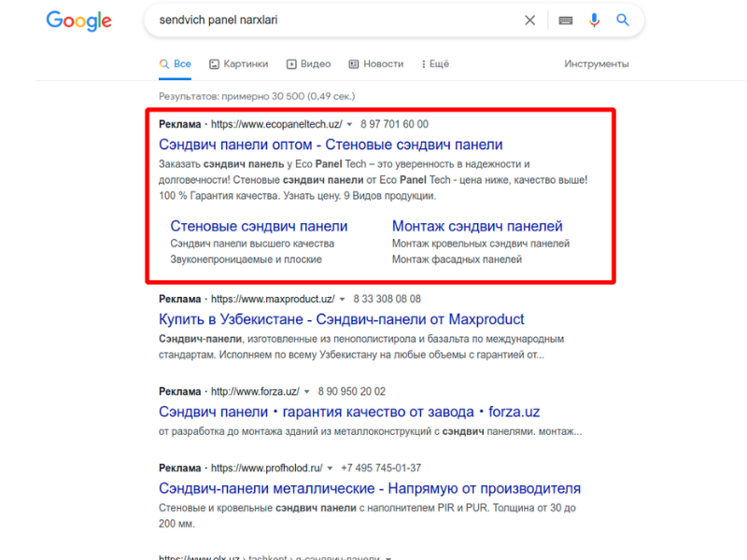
Task: Open Стеновые сэндвич панели sitelink
Action: [x=259, y=226]
